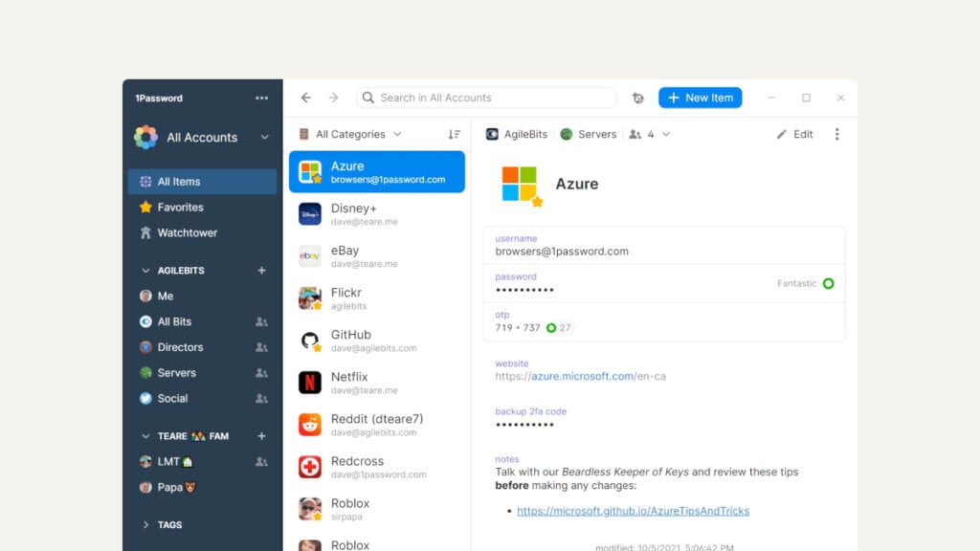Image resolution: width=980 pixels, height=551 pixels.
Task: Add a vault to AGILEBITS with plus
Action: tap(262, 271)
